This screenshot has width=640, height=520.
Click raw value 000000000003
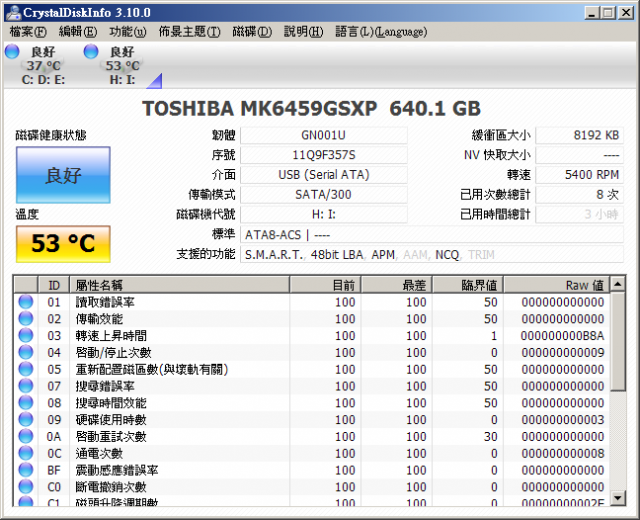[x=562, y=420]
